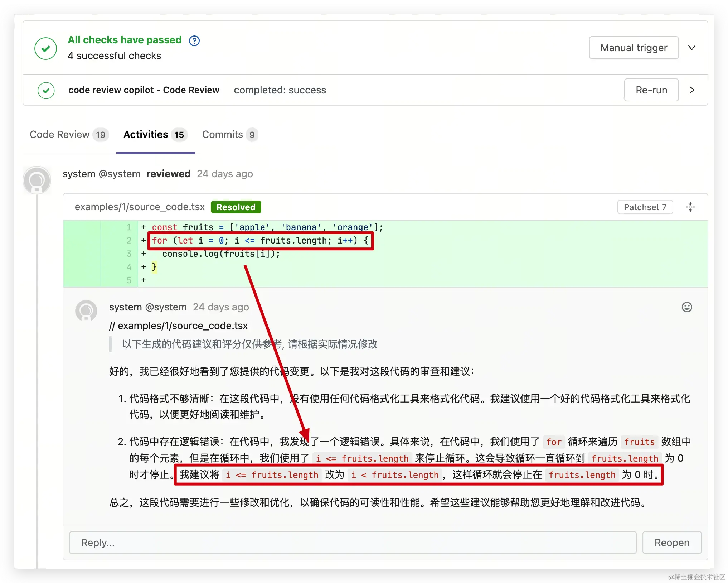The width and height of the screenshot is (728, 583).
Task: Click the system avatar in timeline
Action: tap(37, 180)
